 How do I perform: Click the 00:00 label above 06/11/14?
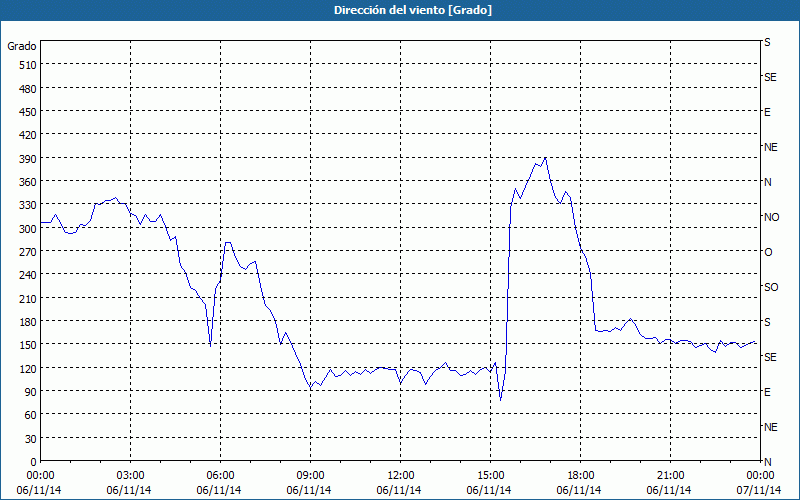pos(39,476)
